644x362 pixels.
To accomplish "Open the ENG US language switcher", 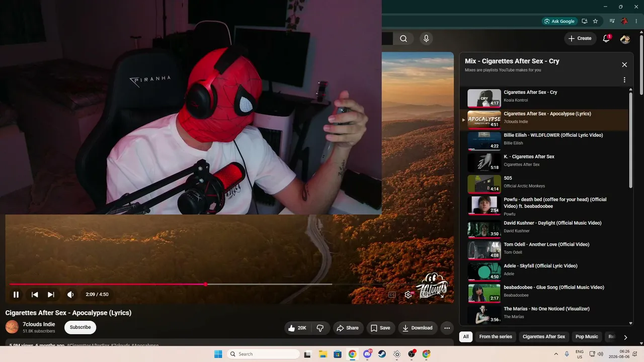I will 580,354.
